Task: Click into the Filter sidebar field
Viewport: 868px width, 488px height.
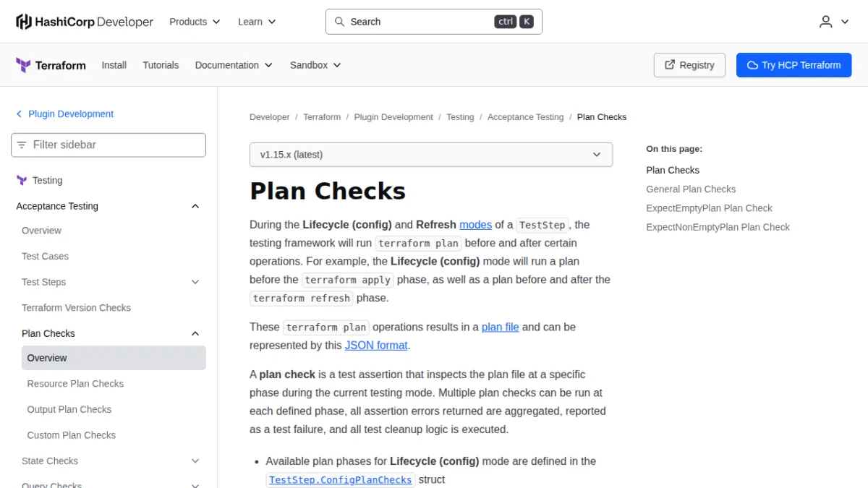Action: (109, 145)
